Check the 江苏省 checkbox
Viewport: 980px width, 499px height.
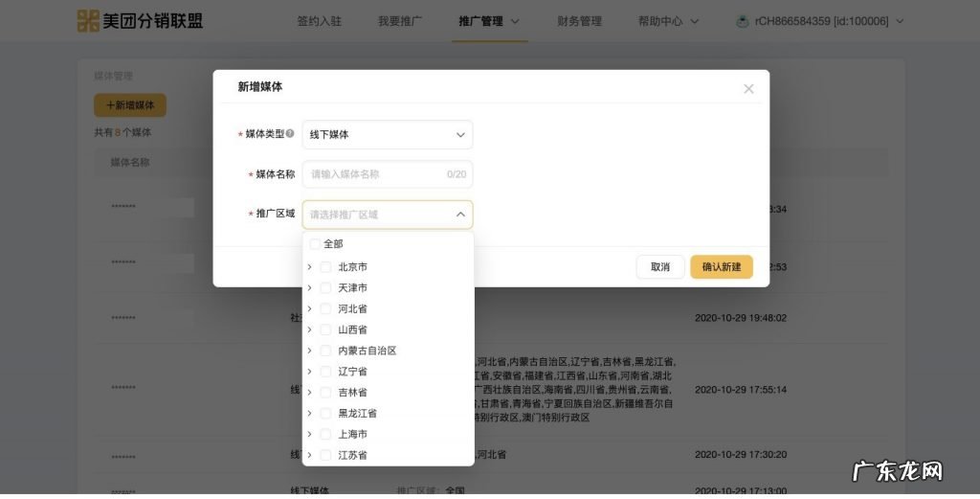[325, 455]
